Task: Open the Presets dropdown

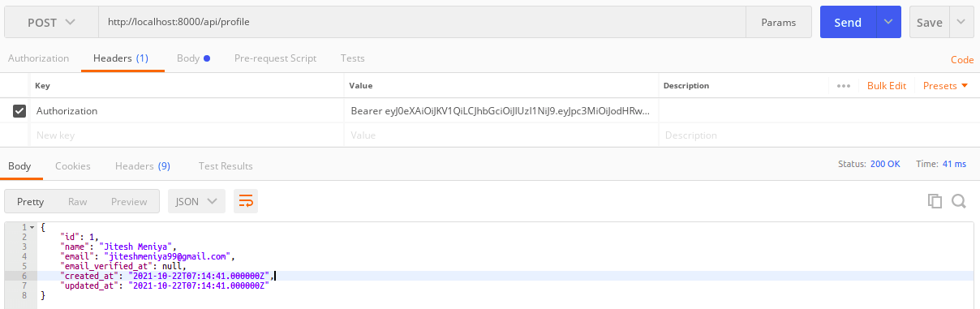Action: point(945,86)
